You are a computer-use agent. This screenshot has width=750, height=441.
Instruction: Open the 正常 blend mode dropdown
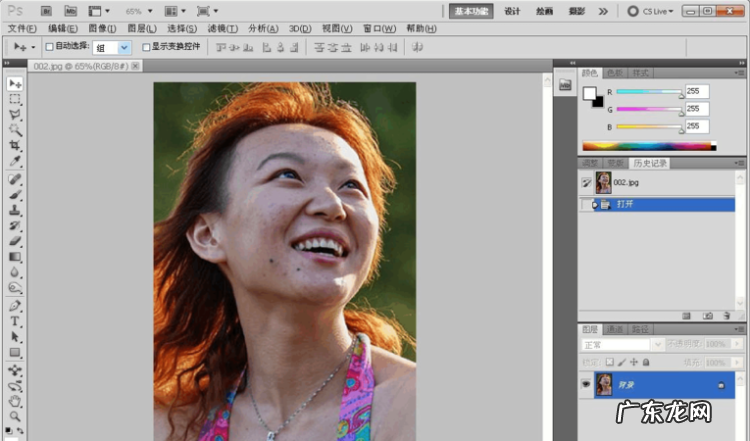pyautogui.click(x=621, y=344)
